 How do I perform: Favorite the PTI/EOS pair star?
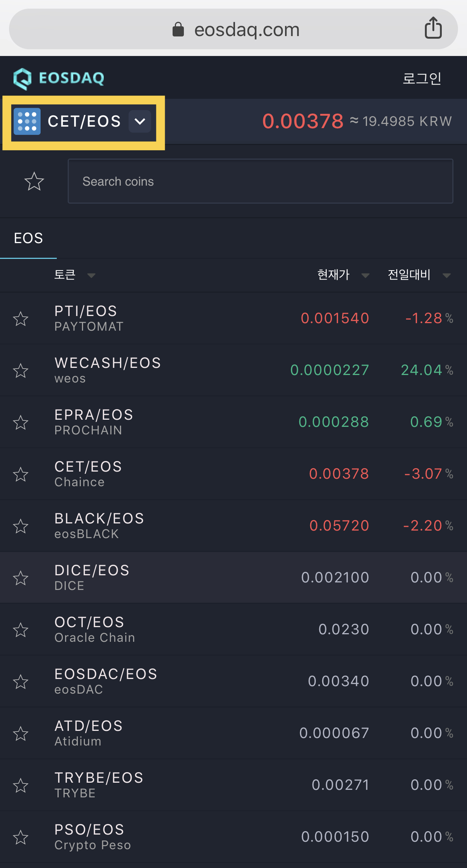[x=21, y=319]
